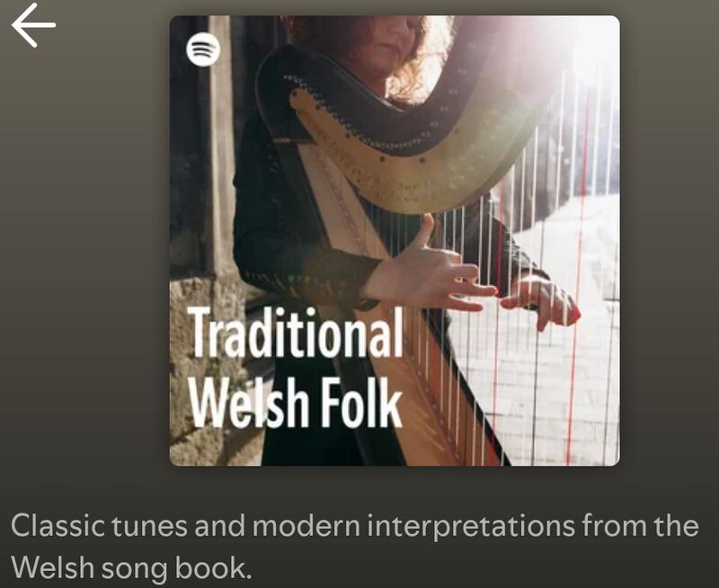This screenshot has width=719, height=588.
Task: Click the word "book." ending the description
Action: (x=214, y=567)
